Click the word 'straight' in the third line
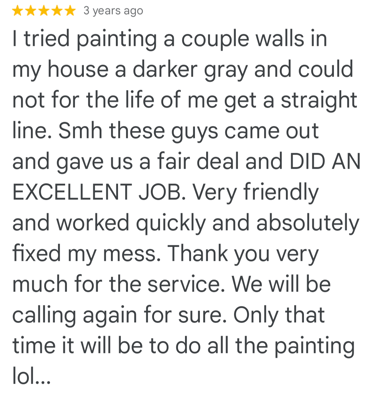375x394 pixels. pos(319,101)
